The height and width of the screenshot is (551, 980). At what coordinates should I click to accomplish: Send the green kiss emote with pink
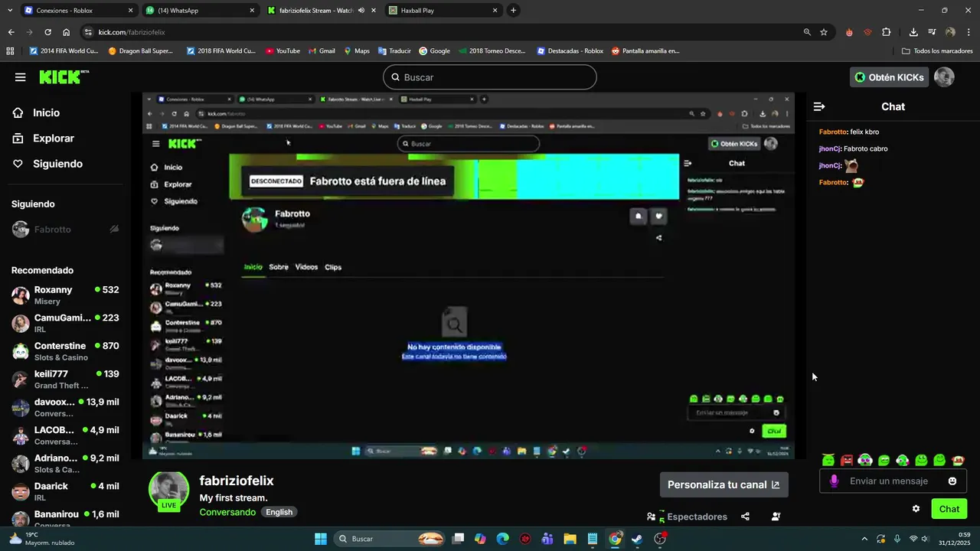click(x=903, y=460)
